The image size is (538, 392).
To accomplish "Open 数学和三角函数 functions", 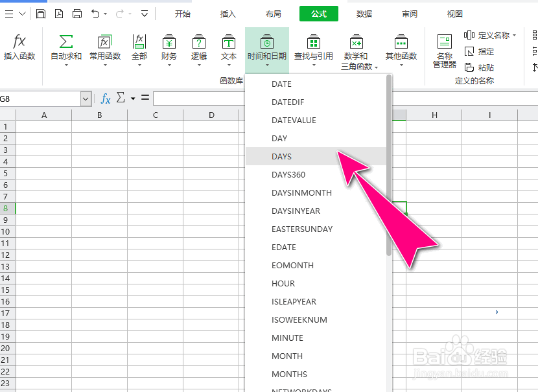I will [x=359, y=52].
